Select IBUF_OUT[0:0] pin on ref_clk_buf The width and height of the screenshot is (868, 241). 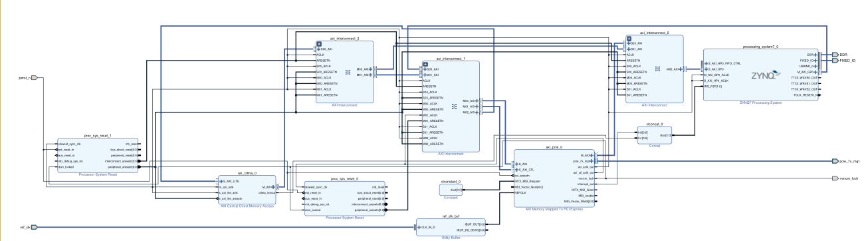pos(476,224)
